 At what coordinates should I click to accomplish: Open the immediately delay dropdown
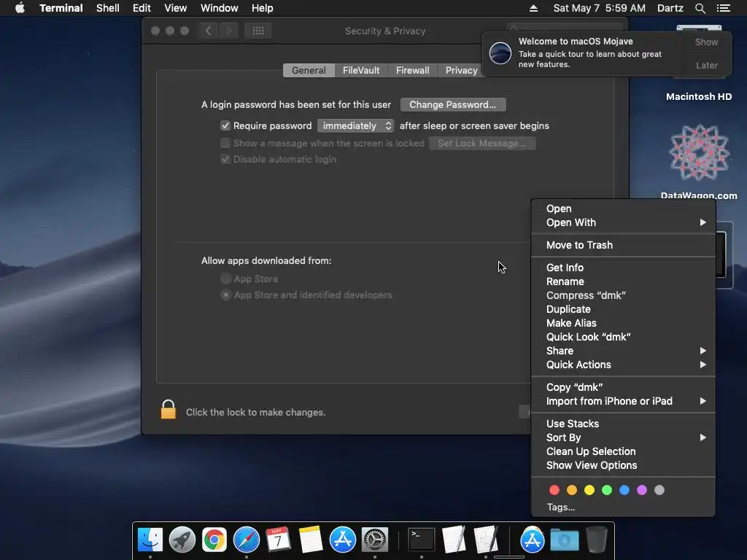(x=356, y=125)
